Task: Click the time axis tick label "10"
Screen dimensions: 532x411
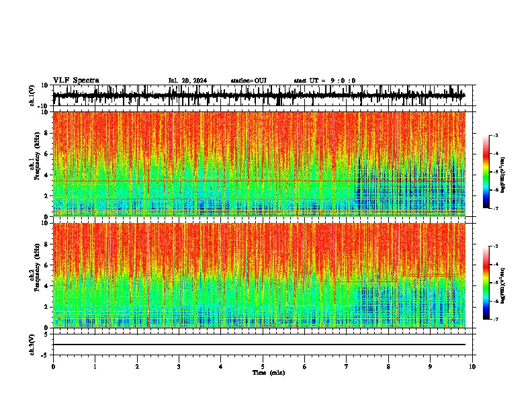Action: pos(472,367)
